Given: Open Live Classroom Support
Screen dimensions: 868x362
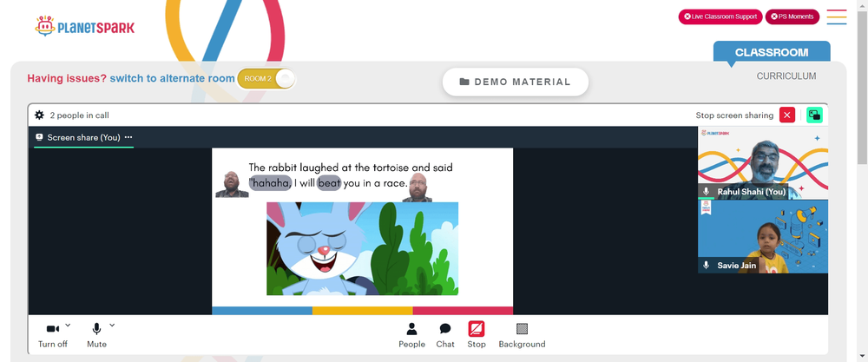Looking at the screenshot, I should [720, 16].
